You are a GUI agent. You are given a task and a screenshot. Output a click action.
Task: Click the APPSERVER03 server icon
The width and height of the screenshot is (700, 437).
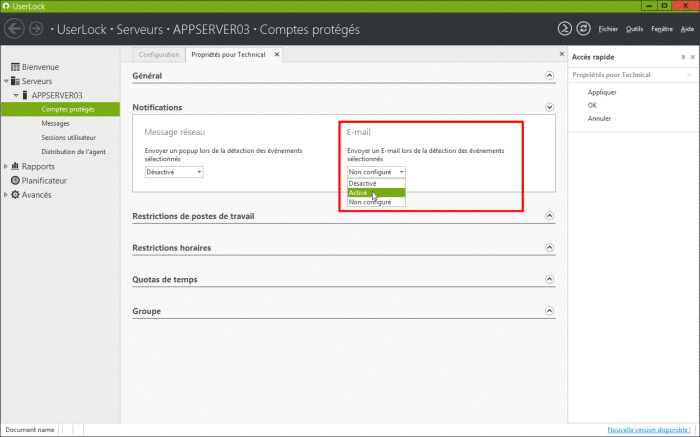click(x=25, y=95)
